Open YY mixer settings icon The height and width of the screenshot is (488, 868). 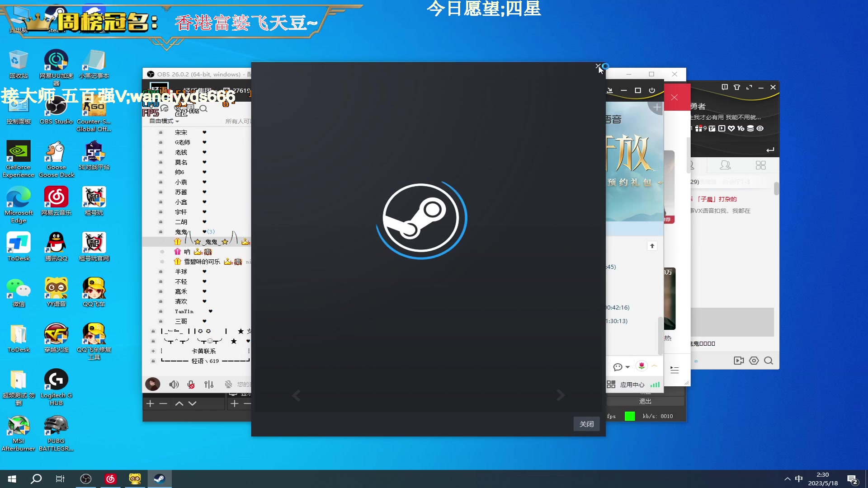[209, 385]
